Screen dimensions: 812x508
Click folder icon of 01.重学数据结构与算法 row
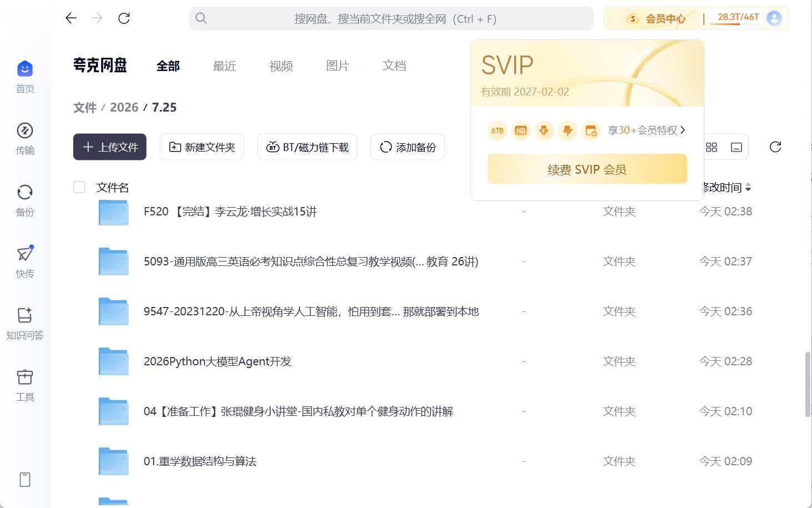pyautogui.click(x=114, y=461)
